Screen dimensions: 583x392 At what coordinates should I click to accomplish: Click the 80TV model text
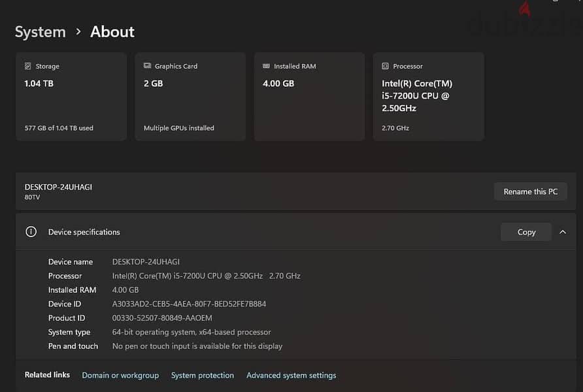(x=32, y=197)
